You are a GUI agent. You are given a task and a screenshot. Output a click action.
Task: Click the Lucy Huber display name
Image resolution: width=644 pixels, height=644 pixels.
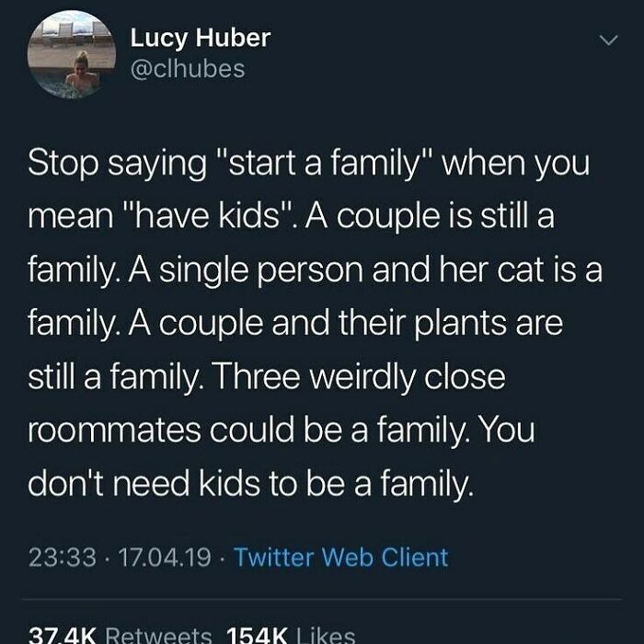tap(201, 38)
